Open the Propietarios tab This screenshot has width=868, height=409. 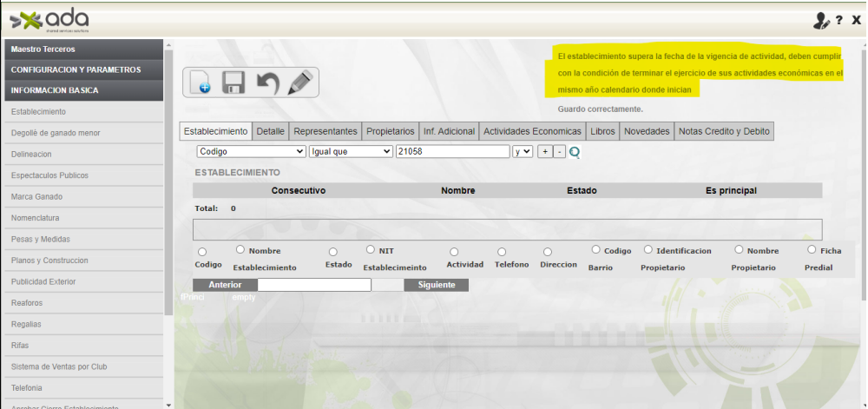tap(390, 131)
